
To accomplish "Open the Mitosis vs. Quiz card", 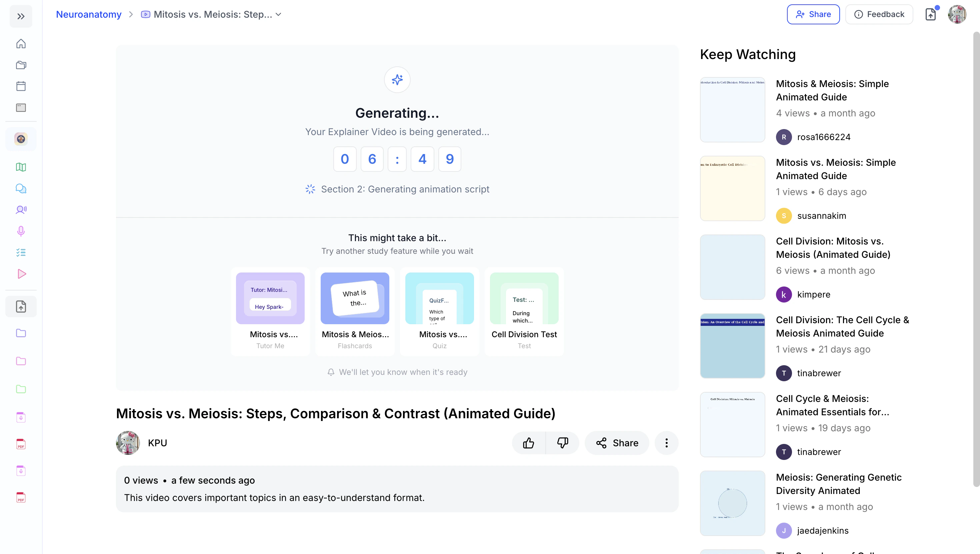I will click(439, 311).
